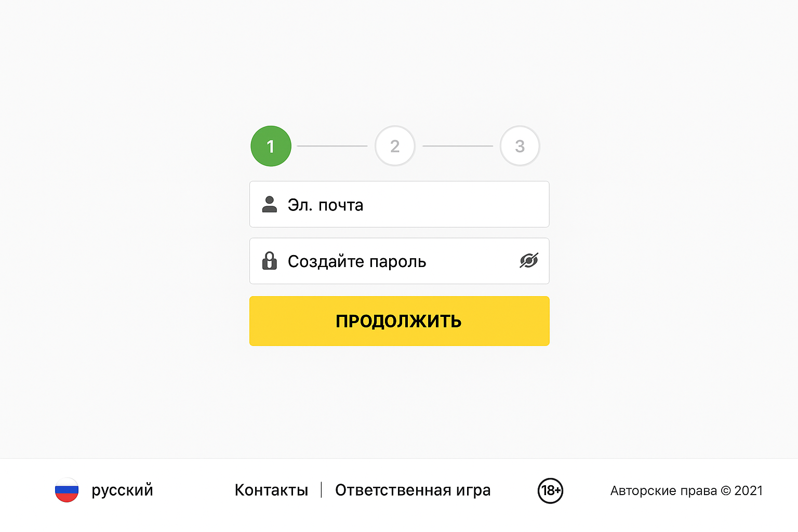Viewport: 798px width, 532px height.
Task: Open the русский language selector
Action: [x=122, y=490]
